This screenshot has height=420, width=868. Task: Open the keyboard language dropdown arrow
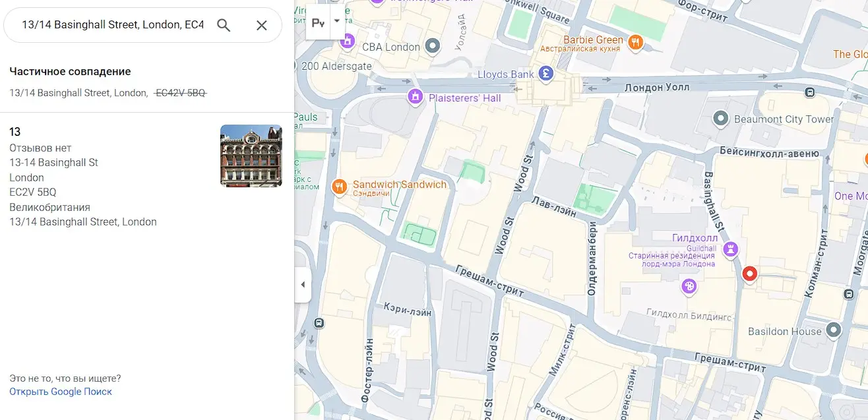click(337, 21)
